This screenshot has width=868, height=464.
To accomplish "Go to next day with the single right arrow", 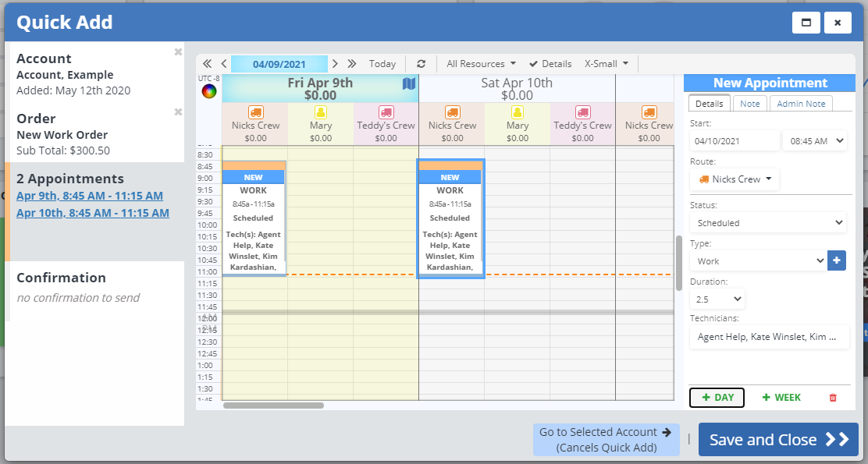I will pyautogui.click(x=335, y=64).
